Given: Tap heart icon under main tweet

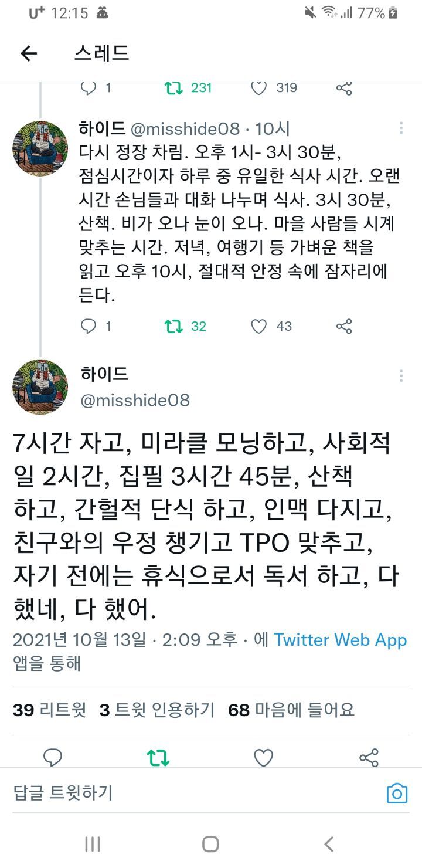Looking at the screenshot, I should [263, 757].
